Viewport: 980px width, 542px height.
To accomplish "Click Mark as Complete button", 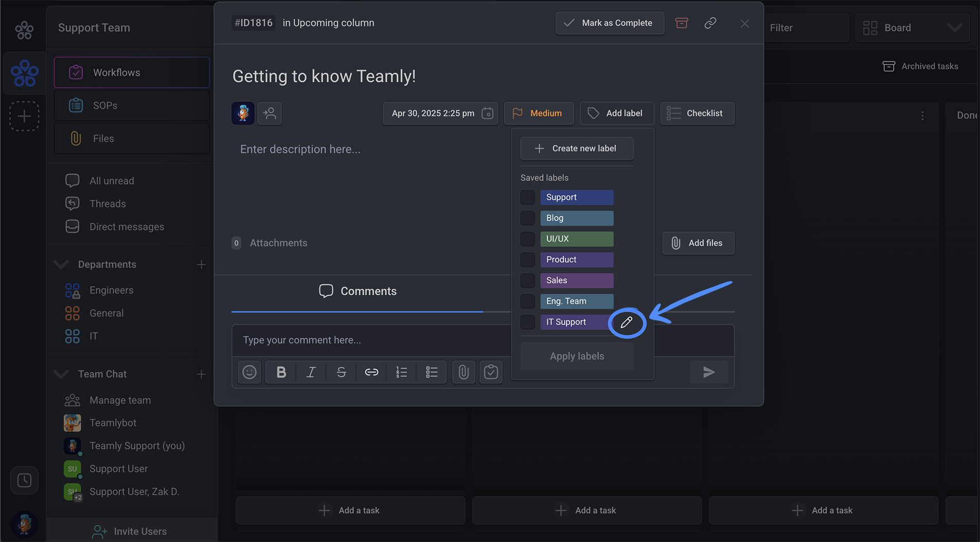I will tap(610, 23).
